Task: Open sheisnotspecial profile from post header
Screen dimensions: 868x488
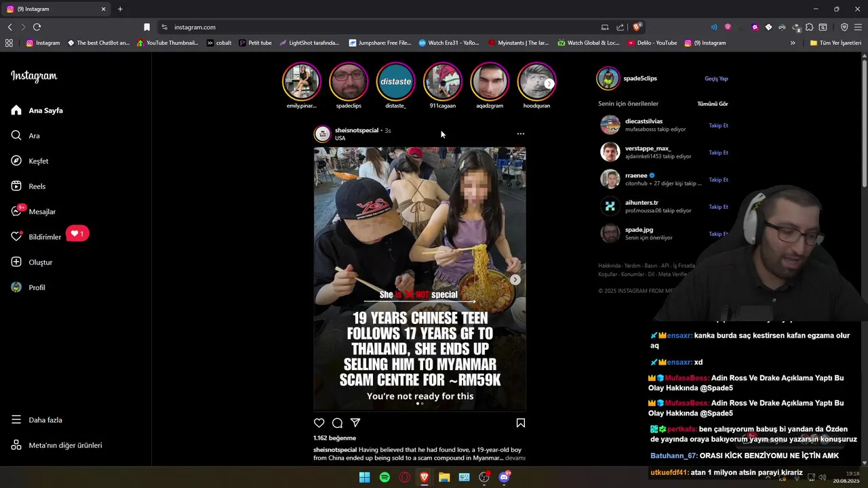Action: pos(356,130)
